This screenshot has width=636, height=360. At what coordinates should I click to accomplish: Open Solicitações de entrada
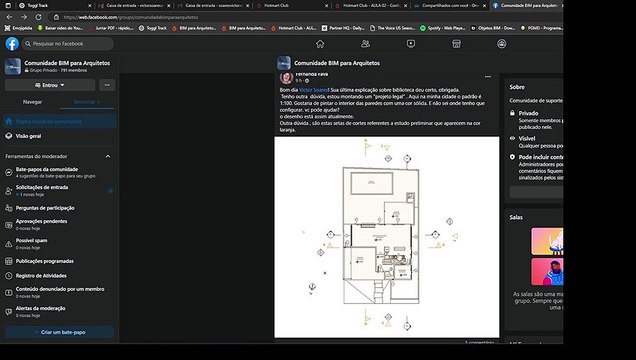[59, 191]
